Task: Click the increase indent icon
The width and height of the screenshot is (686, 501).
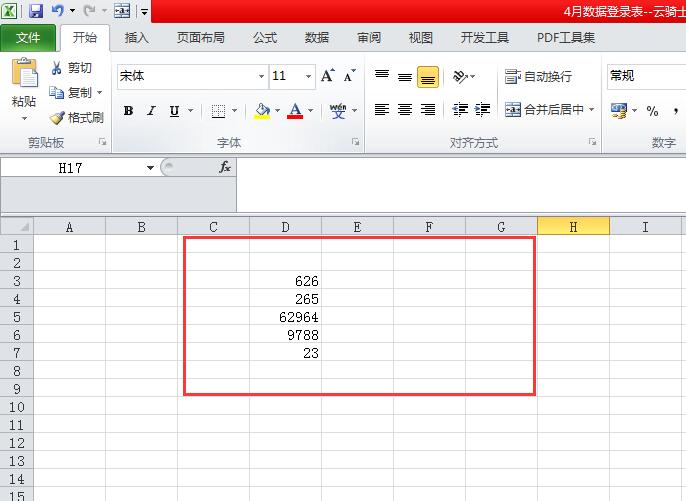Action: click(482, 109)
